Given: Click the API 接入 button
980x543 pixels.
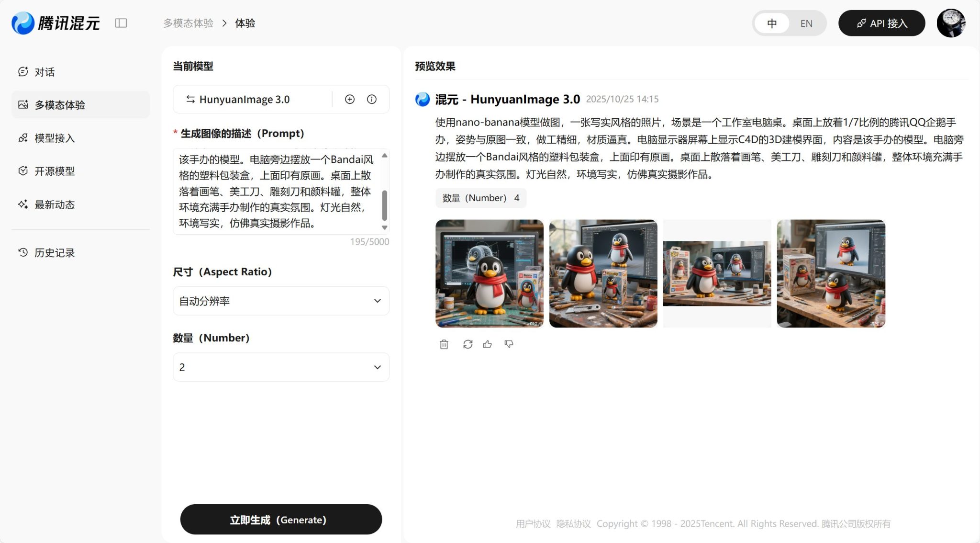Looking at the screenshot, I should pyautogui.click(x=881, y=23).
